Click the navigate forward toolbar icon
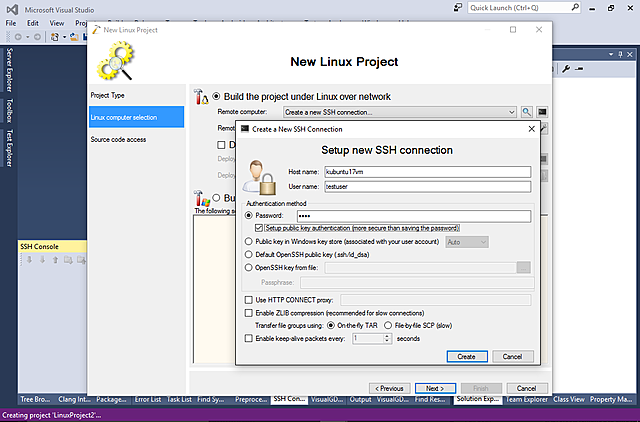The image size is (640, 422). pos(37,37)
